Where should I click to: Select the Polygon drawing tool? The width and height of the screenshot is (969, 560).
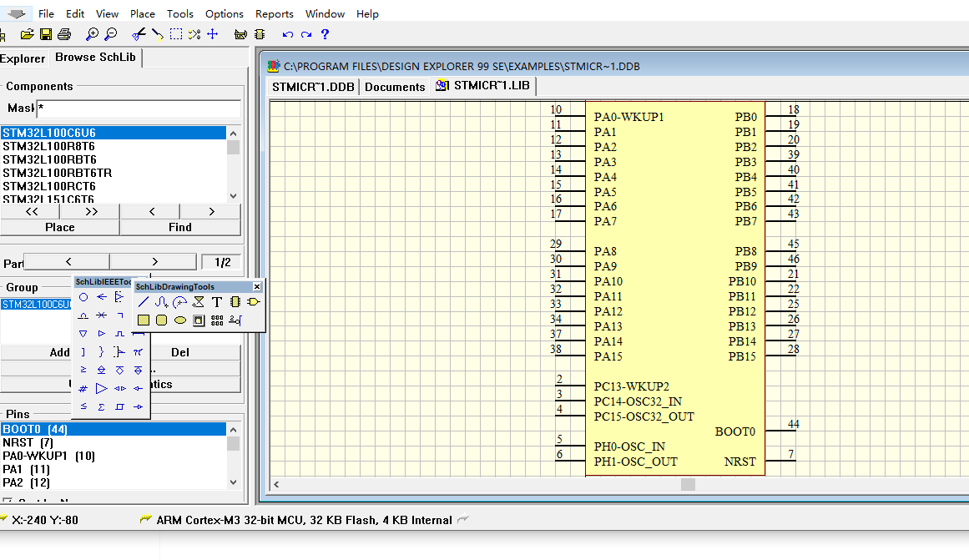click(x=199, y=301)
